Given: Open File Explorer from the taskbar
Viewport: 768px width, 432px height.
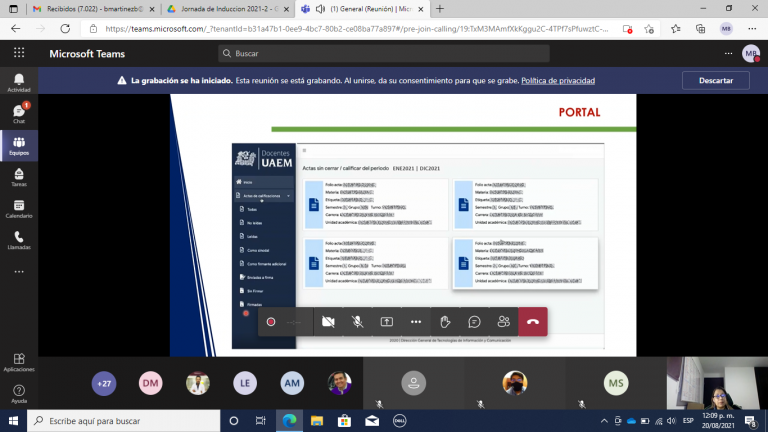Looking at the screenshot, I should coord(317,421).
